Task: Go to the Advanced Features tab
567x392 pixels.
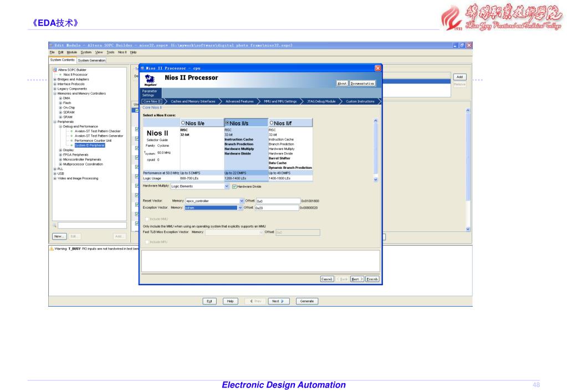Action: 239,101
